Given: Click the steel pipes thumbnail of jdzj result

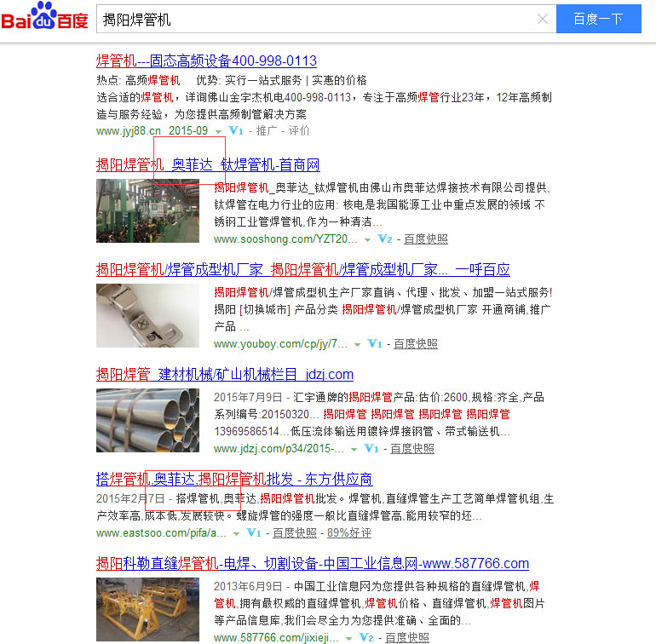Looking at the screenshot, I should 147,420.
